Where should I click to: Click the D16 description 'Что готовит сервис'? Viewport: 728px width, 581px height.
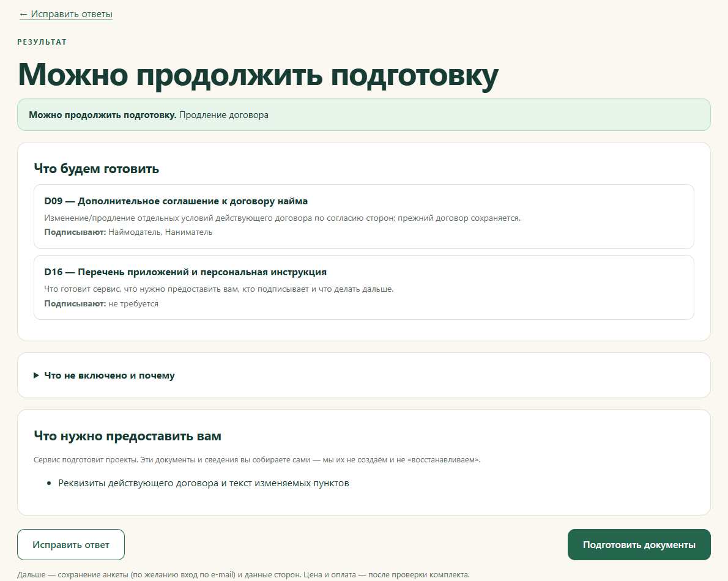pos(218,289)
